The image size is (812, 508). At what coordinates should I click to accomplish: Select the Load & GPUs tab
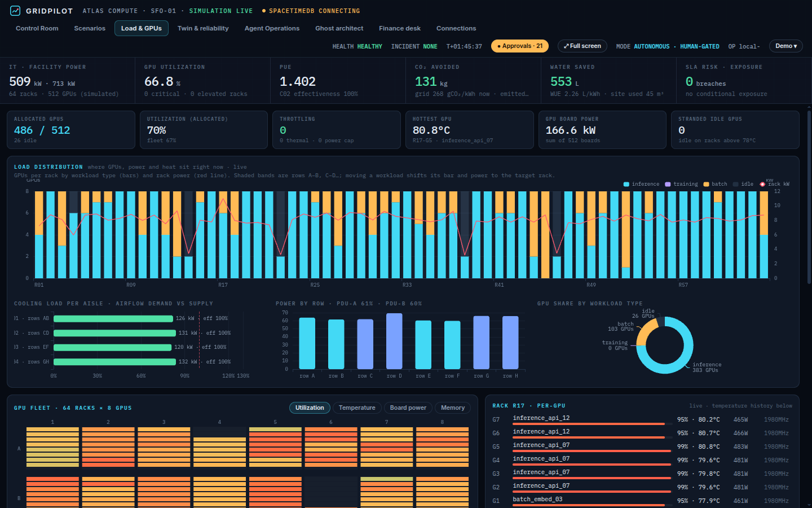coord(142,28)
